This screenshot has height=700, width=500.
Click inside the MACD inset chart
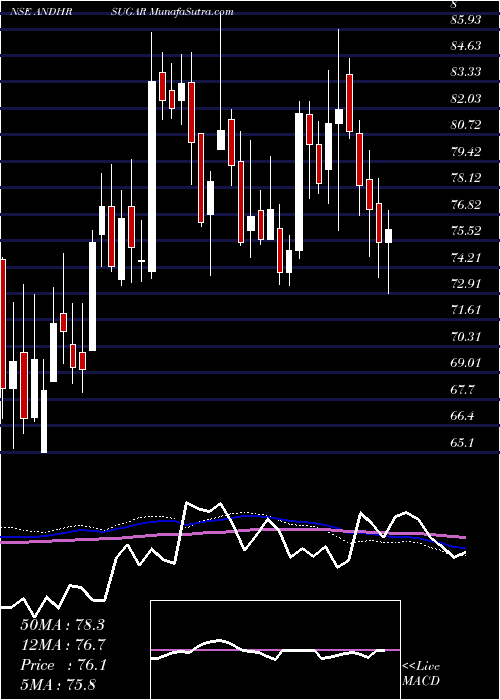(x=275, y=650)
